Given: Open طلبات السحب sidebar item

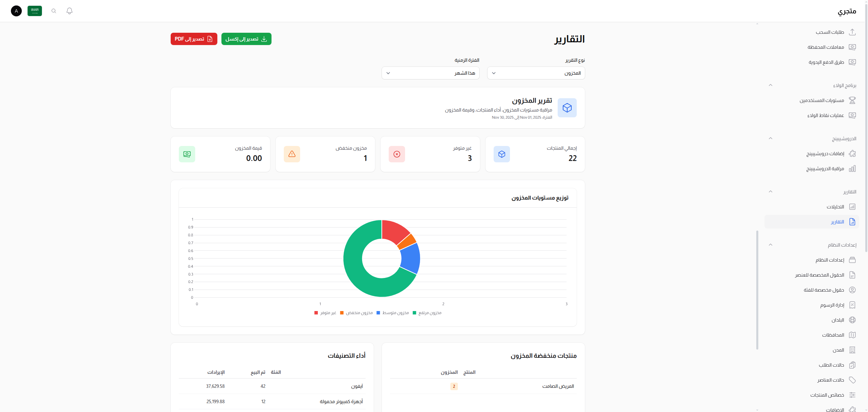Looking at the screenshot, I should (x=830, y=32).
